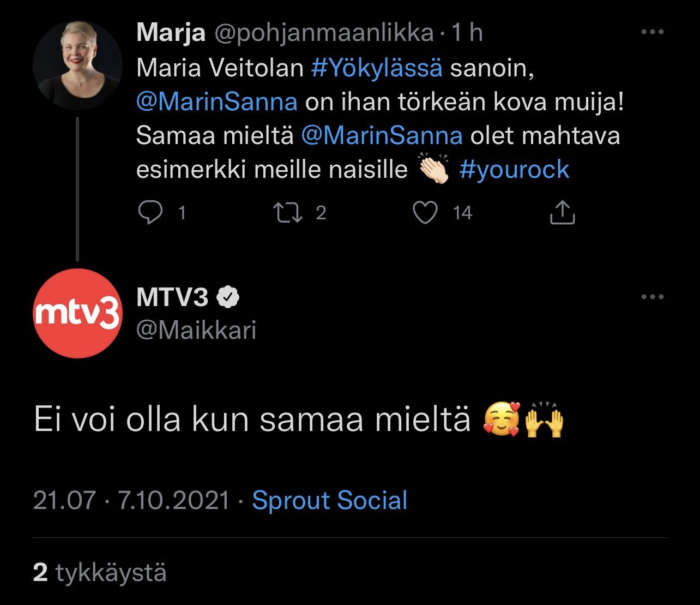Click the @Maikkari handle

click(196, 330)
